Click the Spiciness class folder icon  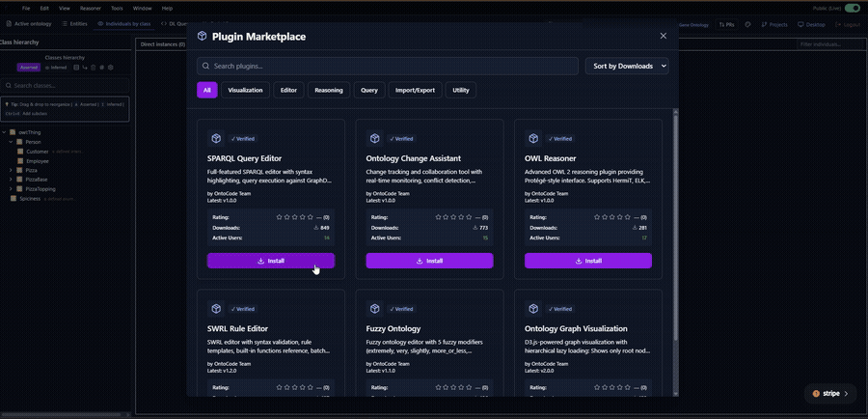click(14, 199)
